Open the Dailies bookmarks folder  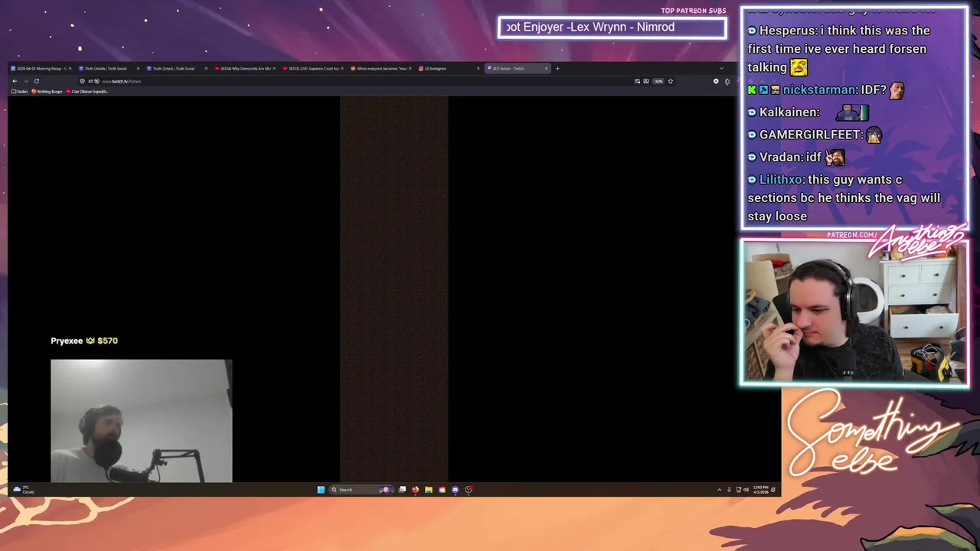(19, 91)
